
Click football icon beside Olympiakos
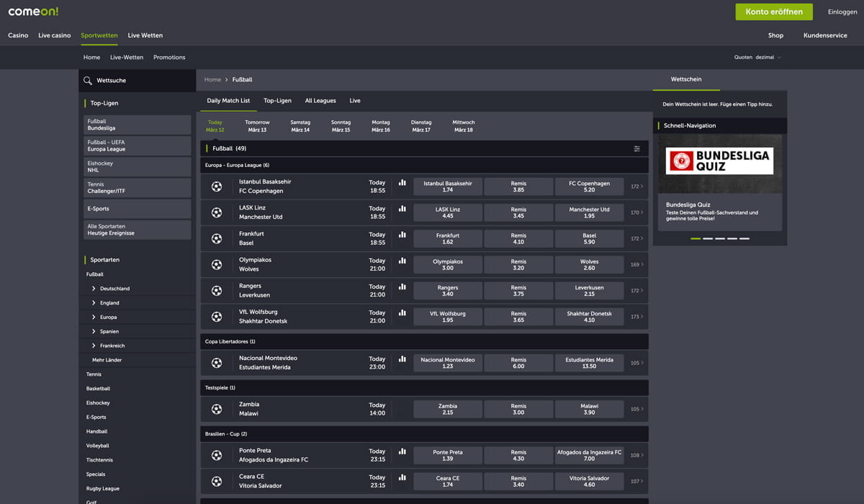(217, 264)
